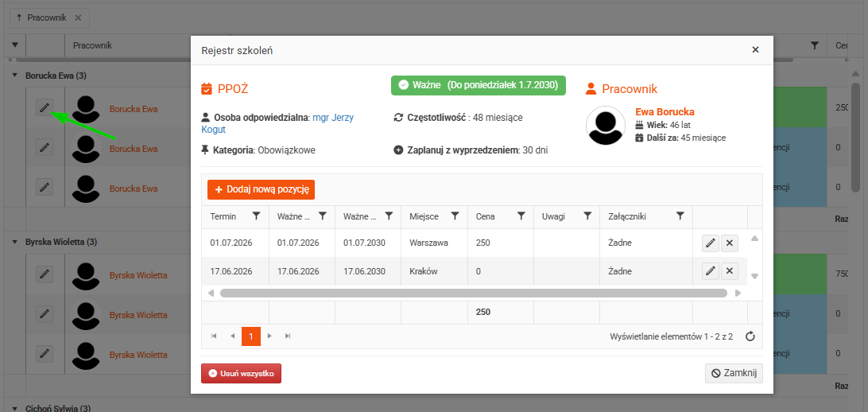868x412 pixels.
Task: Expand the Cichoń Sylwia (3) group
Action: pos(15,408)
